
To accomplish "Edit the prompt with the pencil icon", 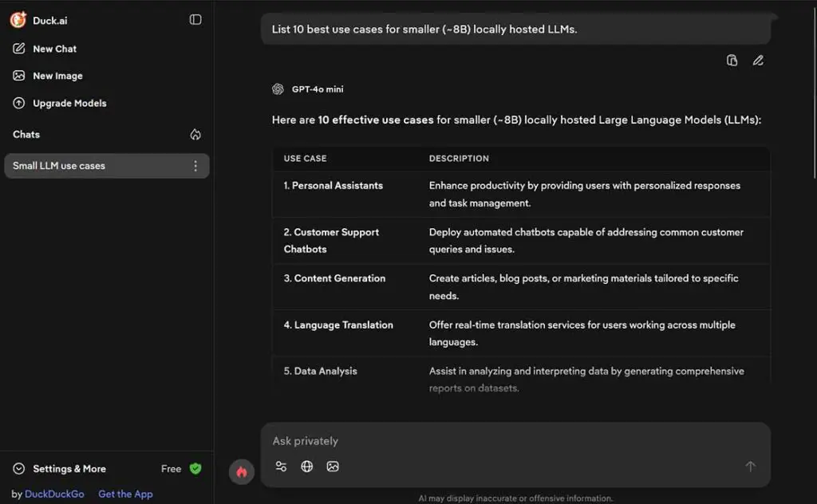I will [x=758, y=60].
